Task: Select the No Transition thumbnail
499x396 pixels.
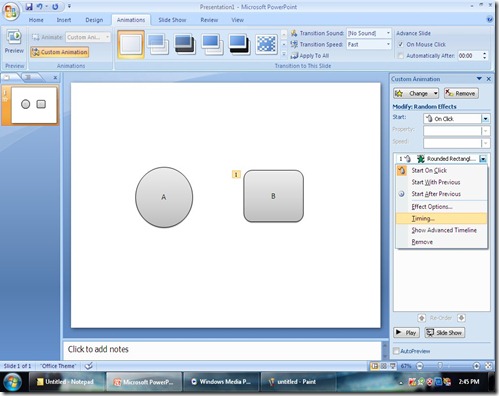Action: 131,44
